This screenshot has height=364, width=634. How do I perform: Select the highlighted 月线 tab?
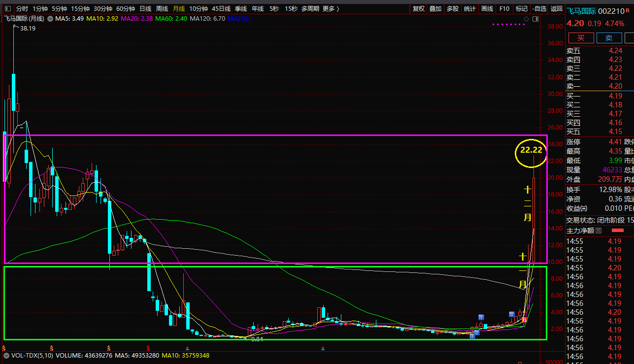coord(179,9)
